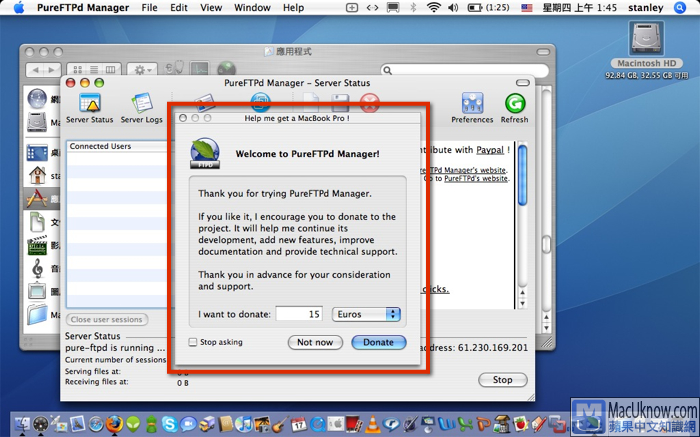Click the Wi-Fi status menu icon
The width and height of the screenshot is (700, 437).
[x=433, y=8]
